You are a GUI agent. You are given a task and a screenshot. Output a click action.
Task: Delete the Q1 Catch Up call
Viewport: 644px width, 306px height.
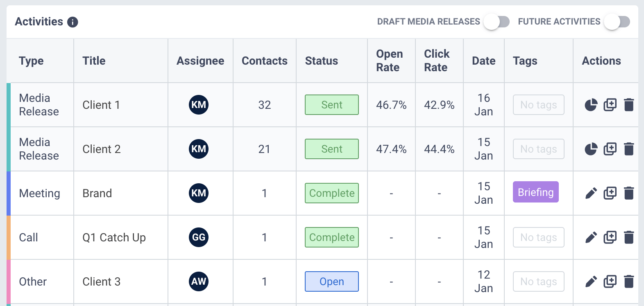(x=630, y=237)
